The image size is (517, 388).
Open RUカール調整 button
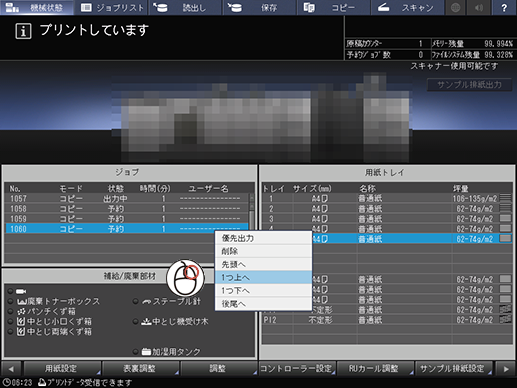click(x=375, y=368)
